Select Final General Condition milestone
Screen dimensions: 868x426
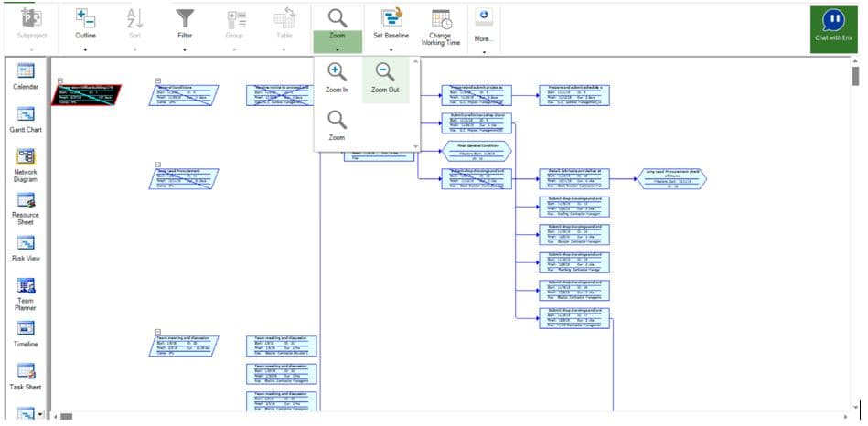(477, 151)
